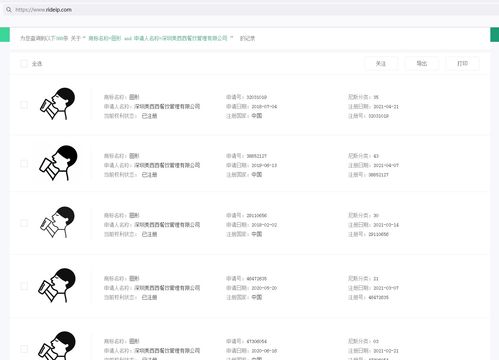Click registration date 2021-03-07

386,288
